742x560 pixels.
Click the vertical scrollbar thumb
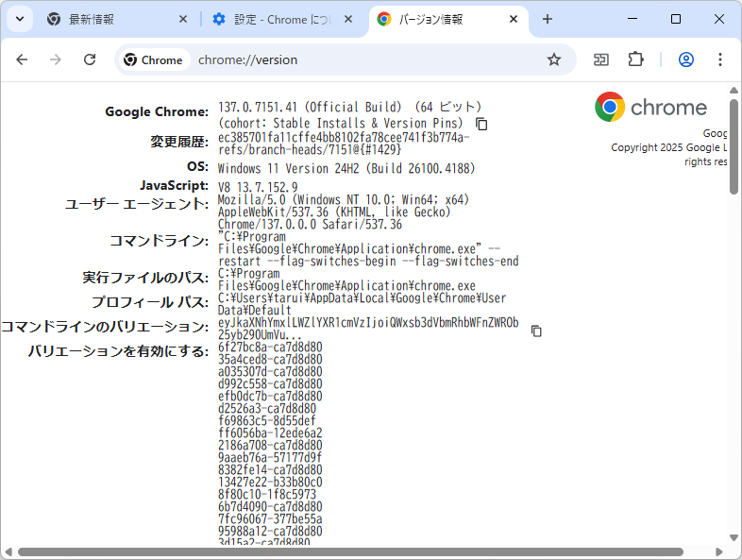(x=734, y=146)
